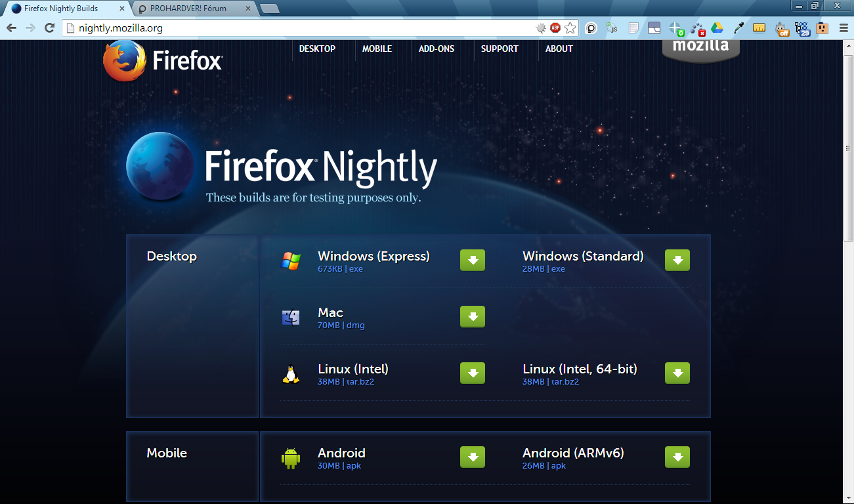Screen dimensions: 854x504
Task: Click the crosshair extension with green 0 badge
Action: click(676, 28)
